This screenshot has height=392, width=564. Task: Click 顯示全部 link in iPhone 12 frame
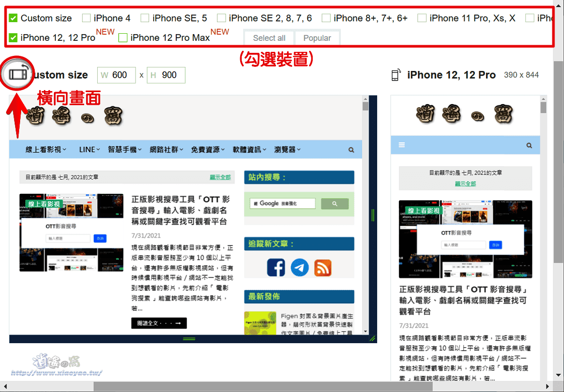tap(465, 184)
